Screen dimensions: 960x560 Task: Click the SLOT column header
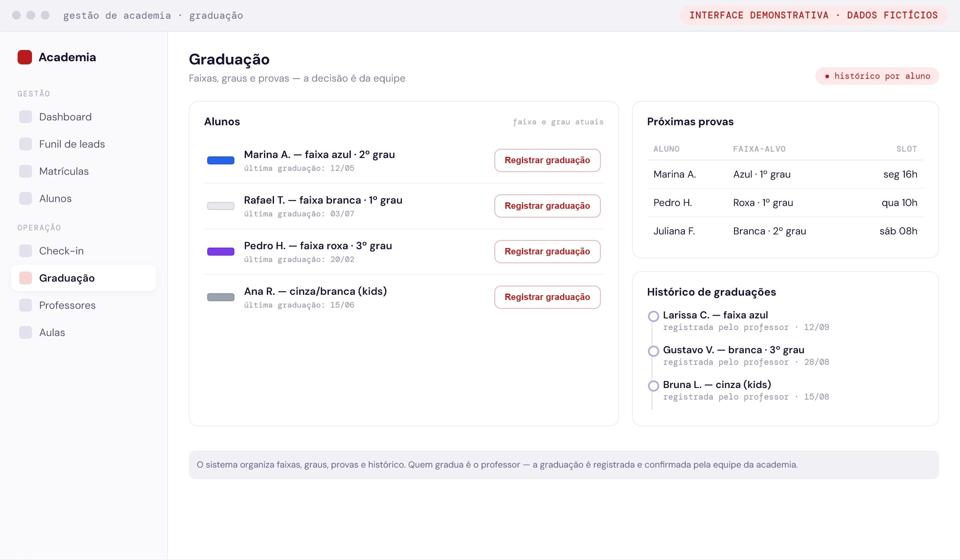[x=906, y=149]
